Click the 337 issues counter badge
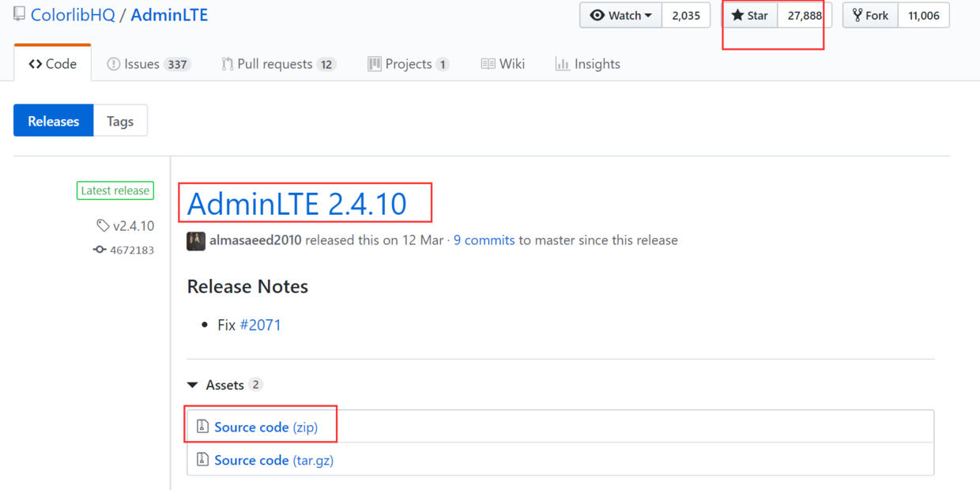 [x=177, y=65]
